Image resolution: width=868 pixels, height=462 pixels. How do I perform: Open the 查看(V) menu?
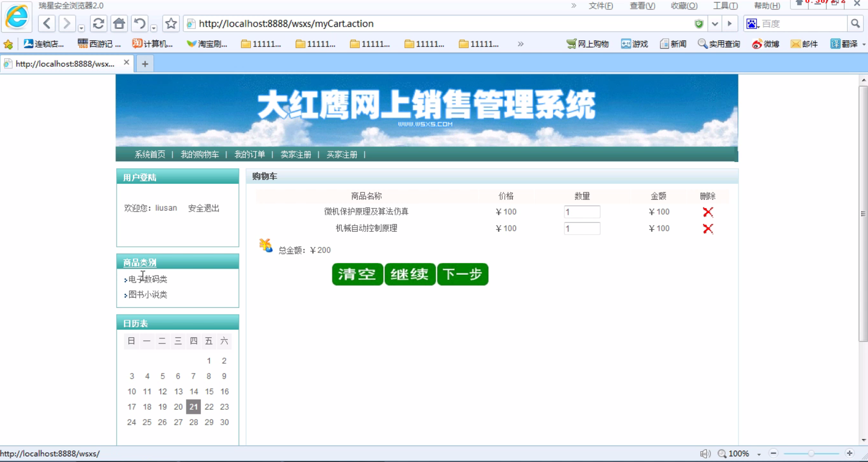click(642, 6)
